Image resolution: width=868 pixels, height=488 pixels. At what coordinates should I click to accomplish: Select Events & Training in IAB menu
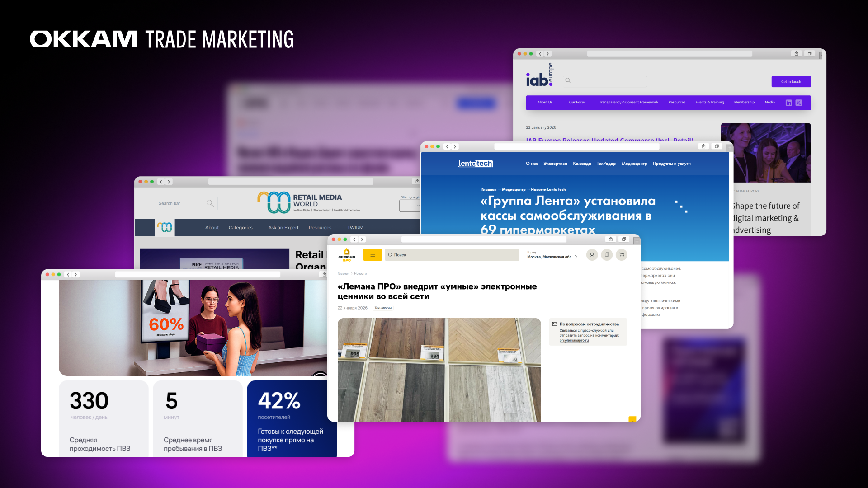click(x=709, y=103)
